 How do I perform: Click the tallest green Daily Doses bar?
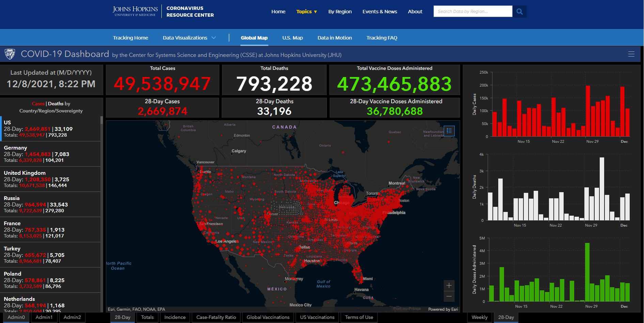[587, 272]
